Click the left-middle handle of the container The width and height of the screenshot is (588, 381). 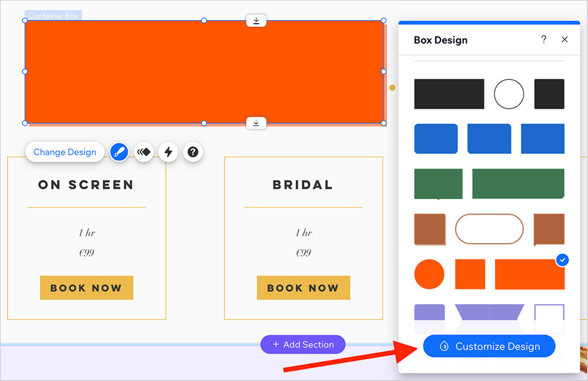25,72
